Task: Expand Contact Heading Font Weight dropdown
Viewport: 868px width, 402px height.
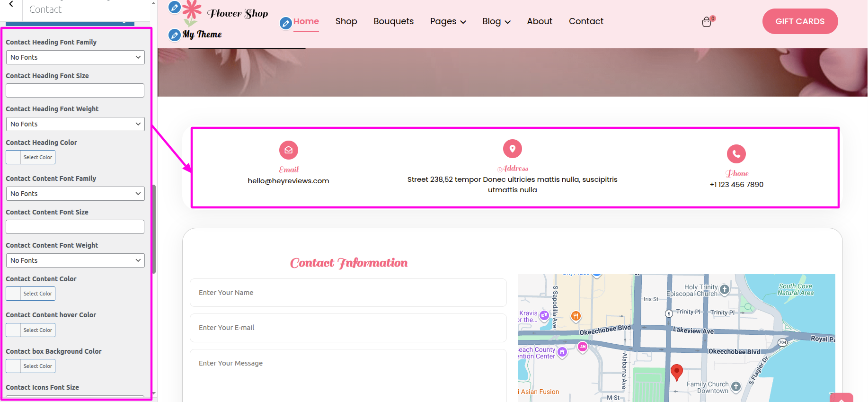Action: 75,124
